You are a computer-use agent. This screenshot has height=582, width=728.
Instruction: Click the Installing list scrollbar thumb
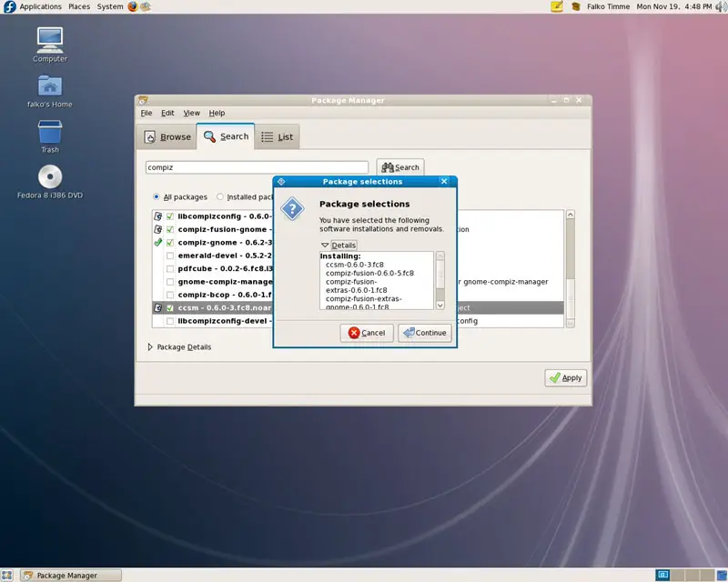tap(440, 275)
